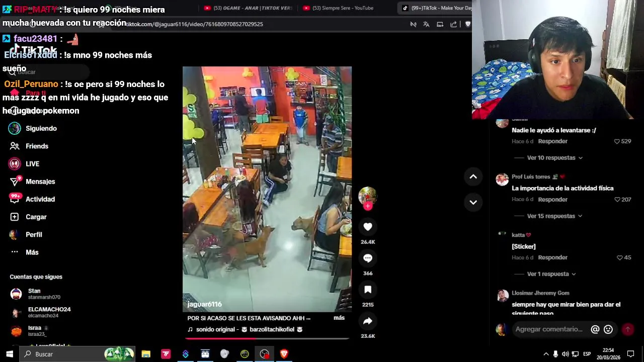Go to the previous video with the up arrow
Viewport: 644px width, 362px height.
pyautogui.click(x=473, y=176)
